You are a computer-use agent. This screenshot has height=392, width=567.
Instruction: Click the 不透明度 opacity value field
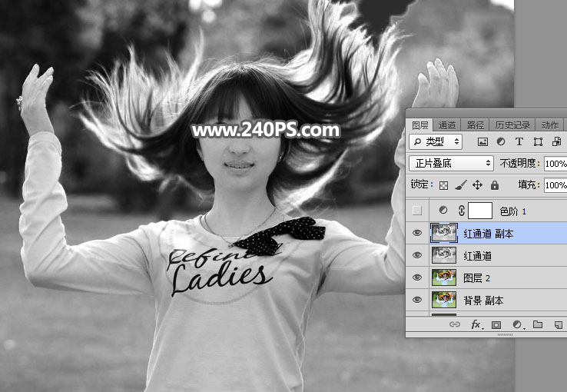[x=555, y=164]
